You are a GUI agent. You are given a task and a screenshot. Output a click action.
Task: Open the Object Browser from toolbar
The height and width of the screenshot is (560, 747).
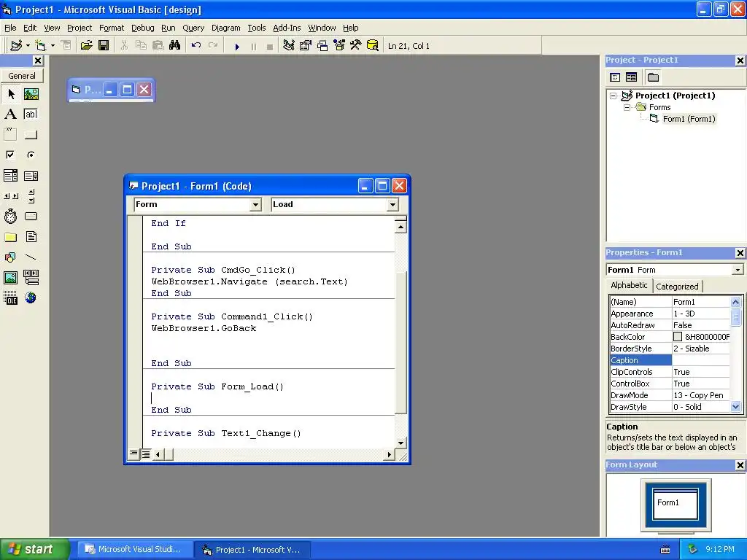pyautogui.click(x=339, y=46)
